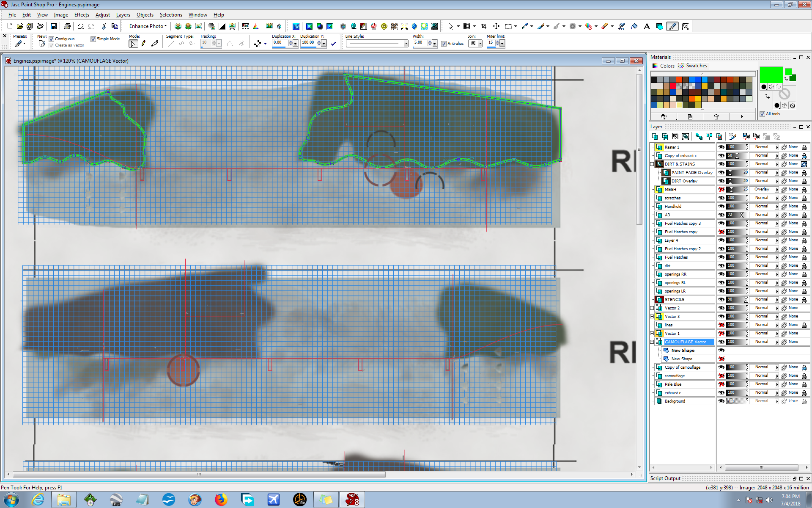Select the Preset Shape tool

point(659,26)
